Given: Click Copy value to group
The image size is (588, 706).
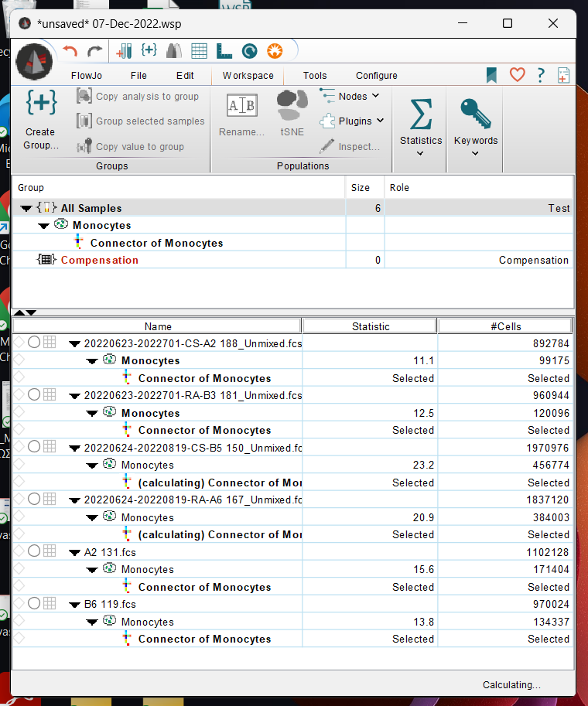Looking at the screenshot, I should [x=130, y=146].
